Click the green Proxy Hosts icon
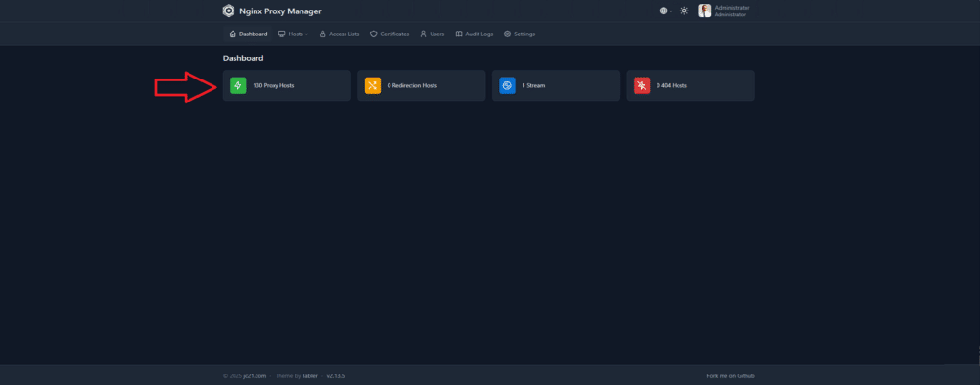Viewport: 980px width, 385px height. tap(237, 85)
